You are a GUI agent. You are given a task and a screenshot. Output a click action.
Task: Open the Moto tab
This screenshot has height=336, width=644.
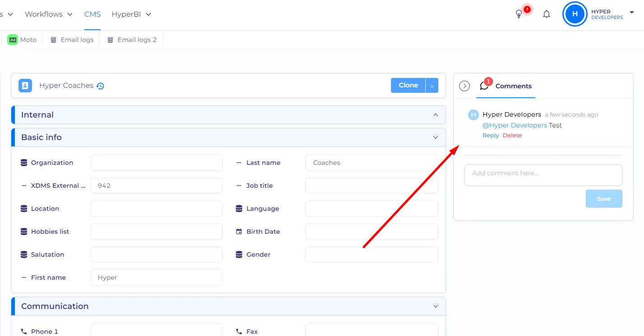22,40
